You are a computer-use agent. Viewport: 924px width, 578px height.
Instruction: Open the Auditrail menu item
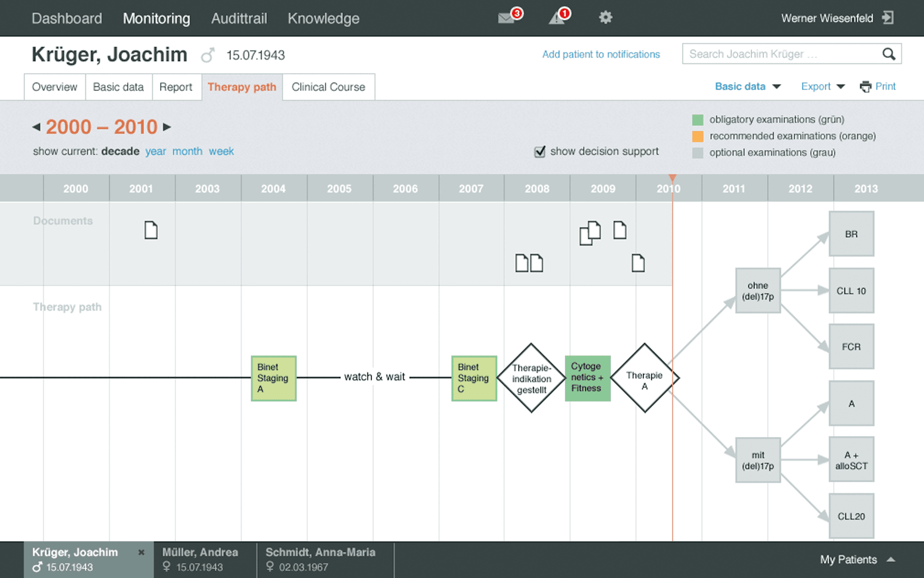239,18
